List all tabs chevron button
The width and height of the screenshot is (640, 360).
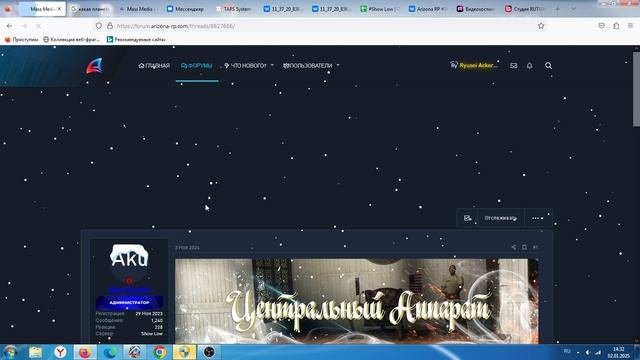pos(573,9)
